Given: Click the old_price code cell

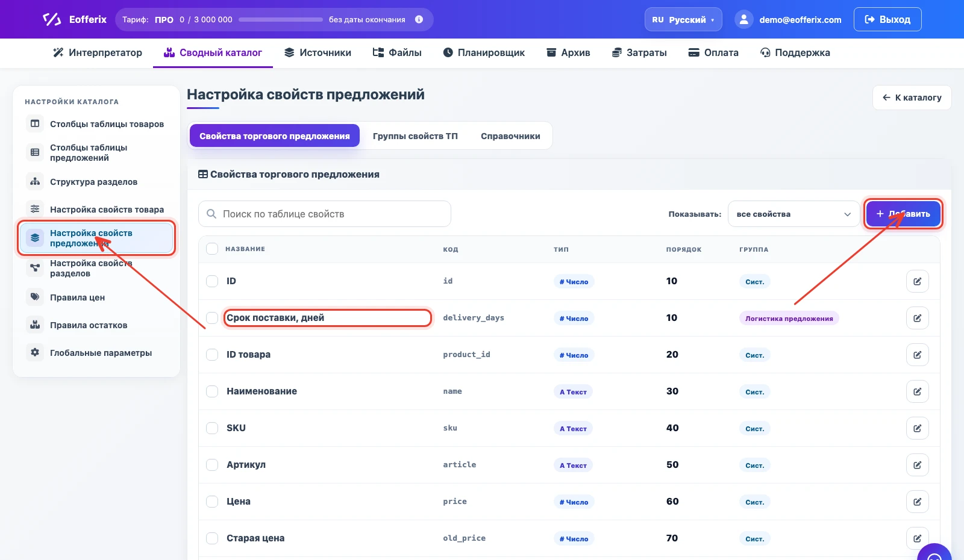Looking at the screenshot, I should point(464,538).
